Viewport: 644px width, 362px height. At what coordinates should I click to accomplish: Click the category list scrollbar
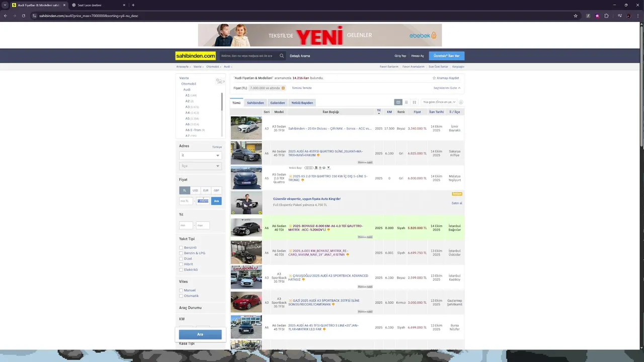222,102
